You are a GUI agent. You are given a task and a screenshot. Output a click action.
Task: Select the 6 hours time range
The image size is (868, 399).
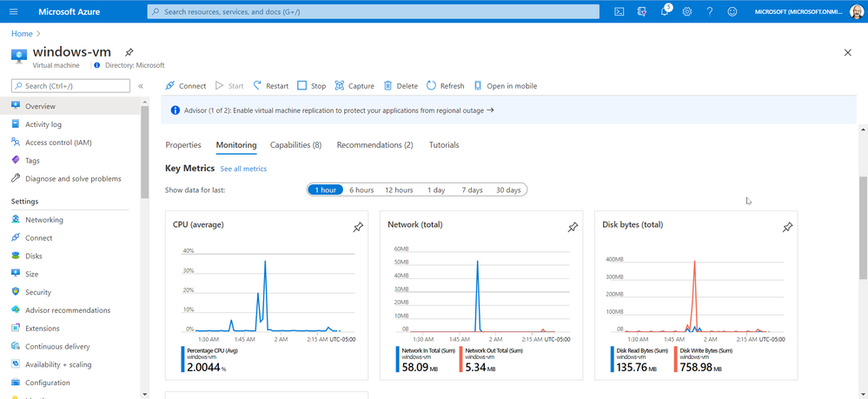(x=361, y=190)
